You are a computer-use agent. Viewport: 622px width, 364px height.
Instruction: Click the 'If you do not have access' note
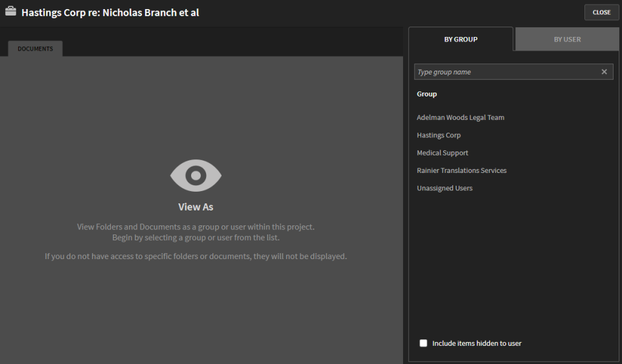[x=196, y=256]
